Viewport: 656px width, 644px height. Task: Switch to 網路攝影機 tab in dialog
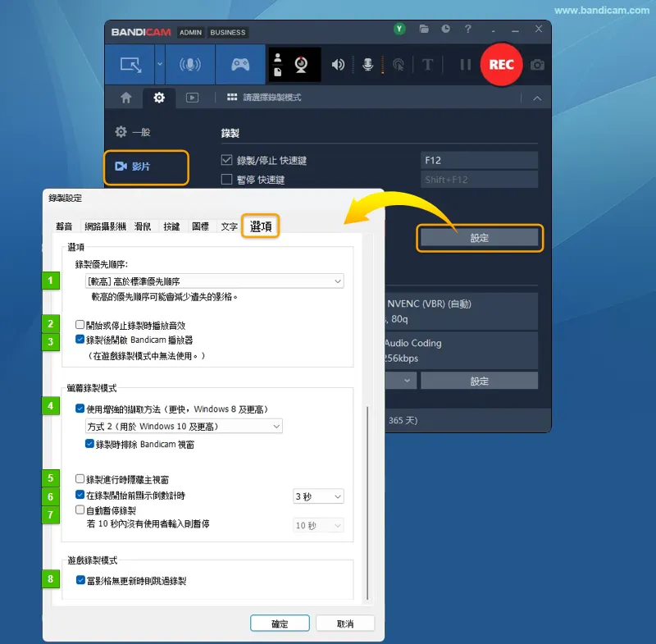coord(105,226)
